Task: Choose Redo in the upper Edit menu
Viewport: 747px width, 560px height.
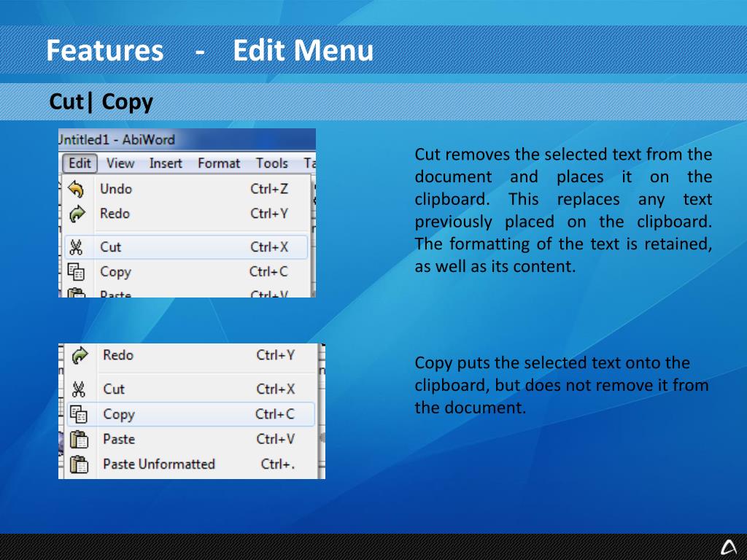Action: pyautogui.click(x=187, y=214)
